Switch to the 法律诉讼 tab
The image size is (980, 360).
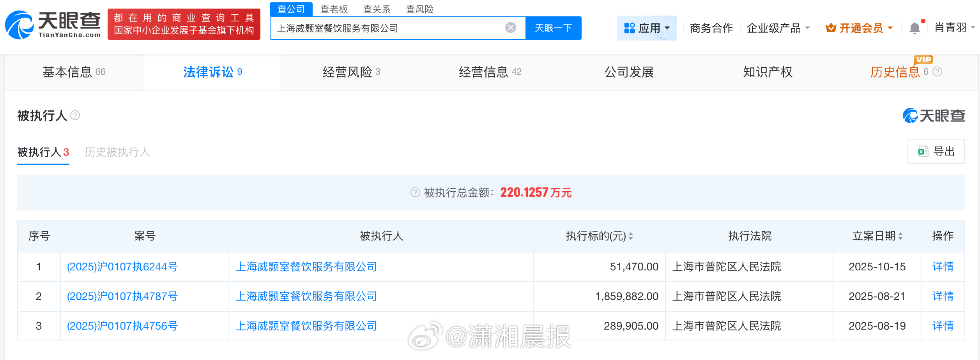pyautogui.click(x=213, y=72)
